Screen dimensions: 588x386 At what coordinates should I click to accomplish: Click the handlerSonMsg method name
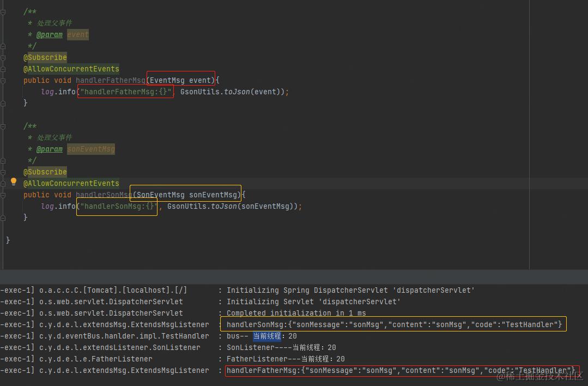pos(104,195)
